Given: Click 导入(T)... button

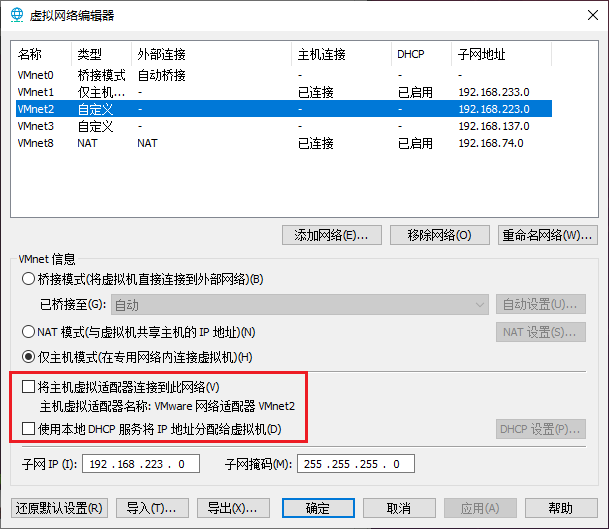Looking at the screenshot, I should [x=152, y=508].
